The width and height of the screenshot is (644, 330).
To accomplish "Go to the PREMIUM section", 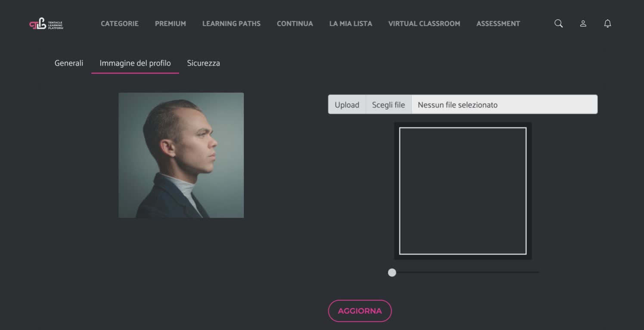I will pos(170,24).
